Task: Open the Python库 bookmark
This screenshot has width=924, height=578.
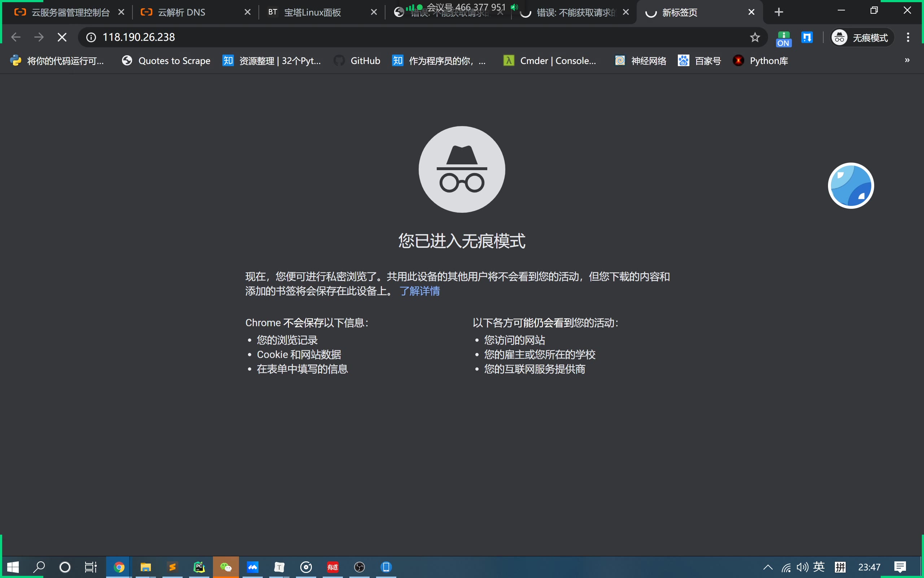Action: 760,61
